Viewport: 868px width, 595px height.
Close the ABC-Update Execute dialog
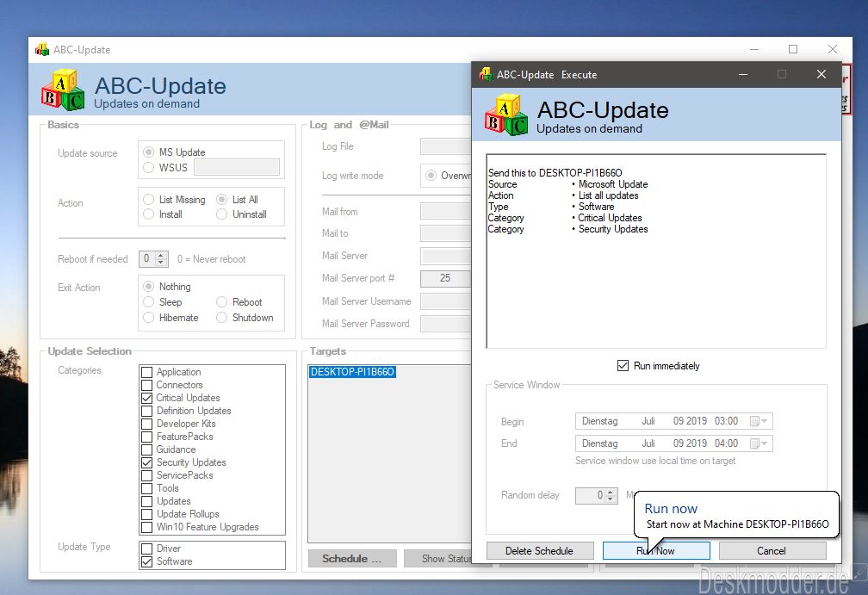pyautogui.click(x=821, y=74)
